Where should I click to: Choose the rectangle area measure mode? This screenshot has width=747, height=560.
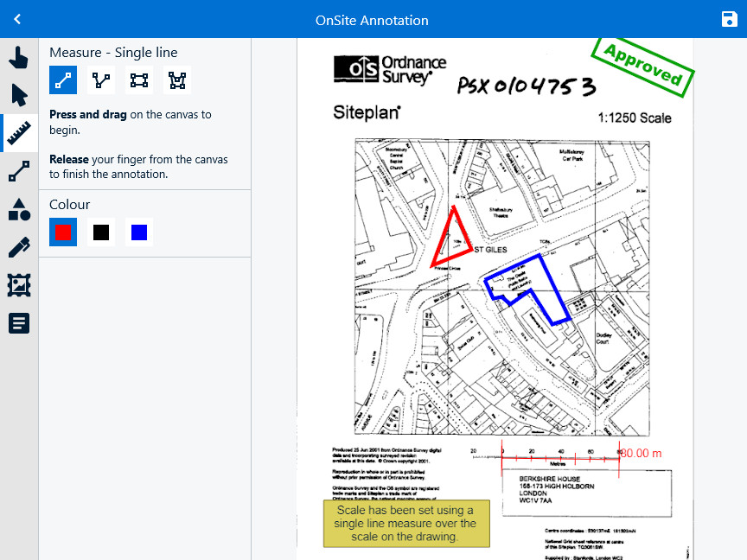139,80
